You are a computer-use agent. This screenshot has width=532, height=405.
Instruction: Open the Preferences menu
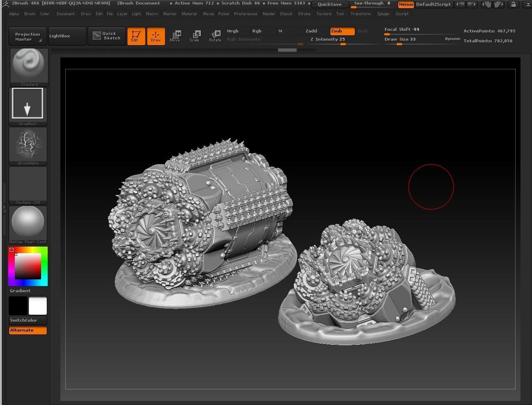coord(246,14)
